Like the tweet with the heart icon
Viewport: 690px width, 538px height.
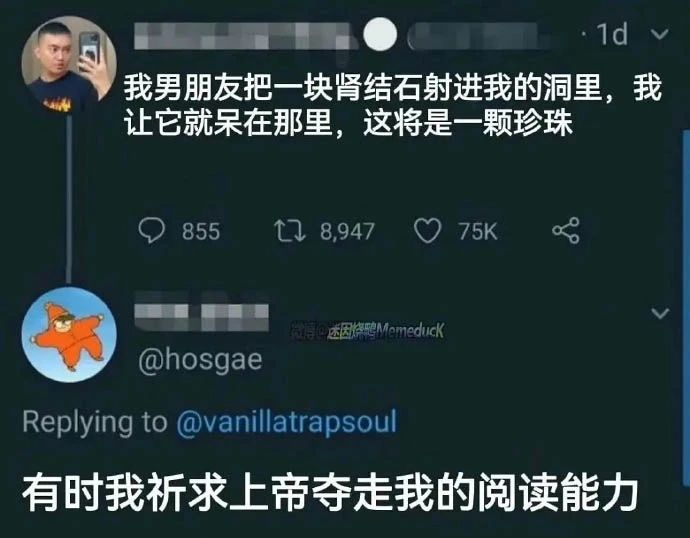pos(427,231)
